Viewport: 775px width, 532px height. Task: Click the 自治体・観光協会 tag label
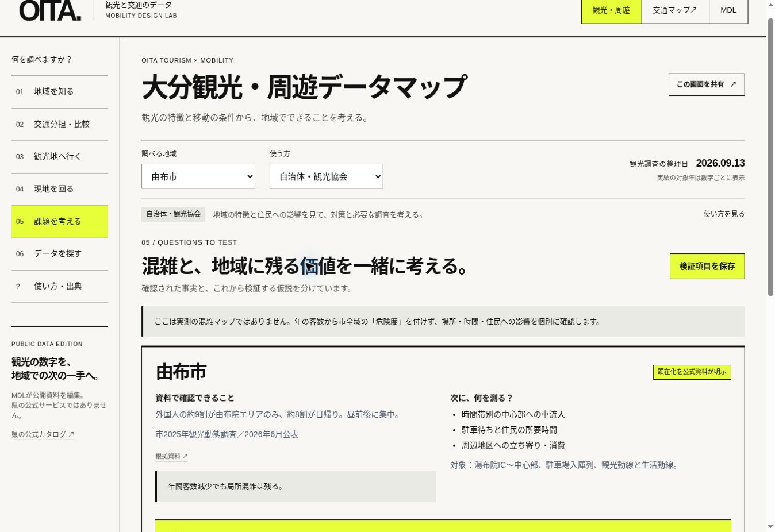pyautogui.click(x=174, y=214)
